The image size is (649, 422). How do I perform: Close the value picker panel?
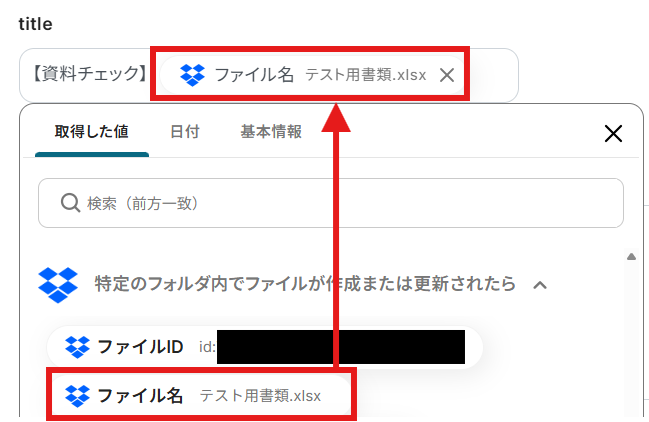pyautogui.click(x=613, y=133)
